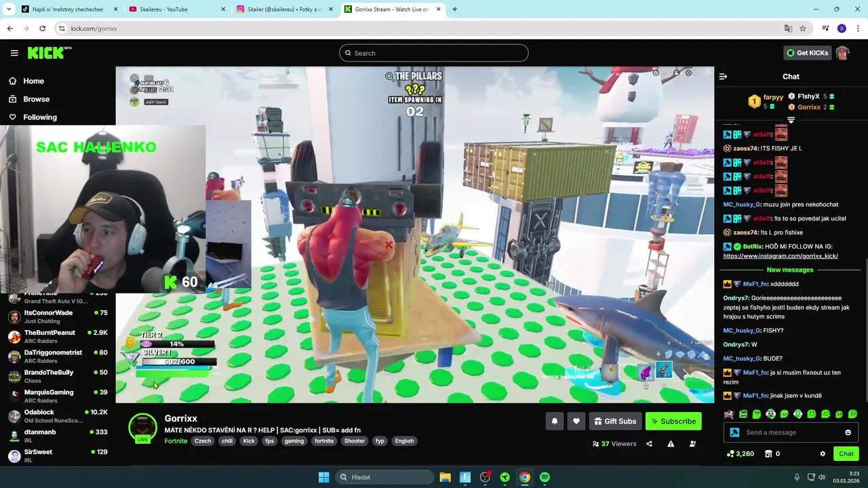Open chat settings gear

(823, 453)
